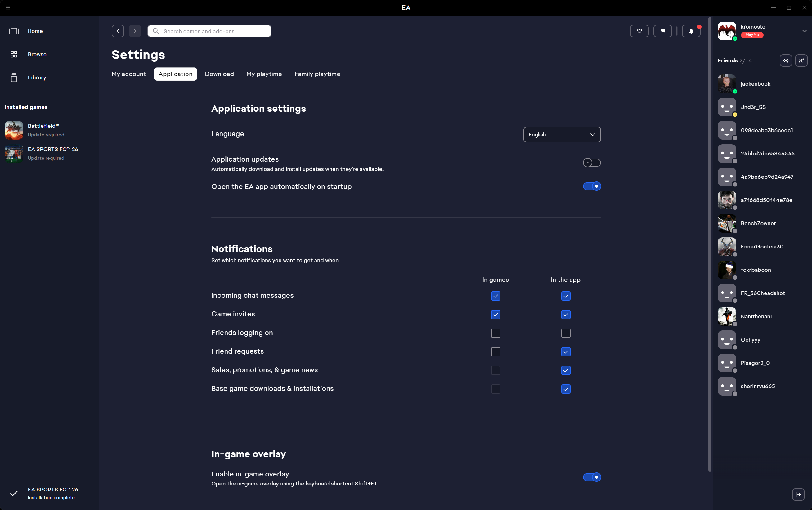Open 098deabe3b6cedc1 friend entry
The width and height of the screenshot is (812, 510).
pyautogui.click(x=762, y=130)
